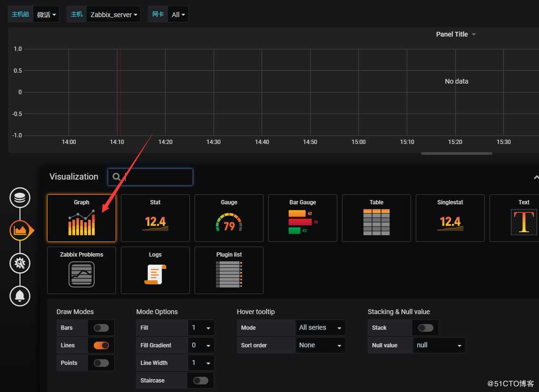The height and width of the screenshot is (392, 539).
Task: Open the Fill Gradient value dropdown
Action: tap(201, 345)
